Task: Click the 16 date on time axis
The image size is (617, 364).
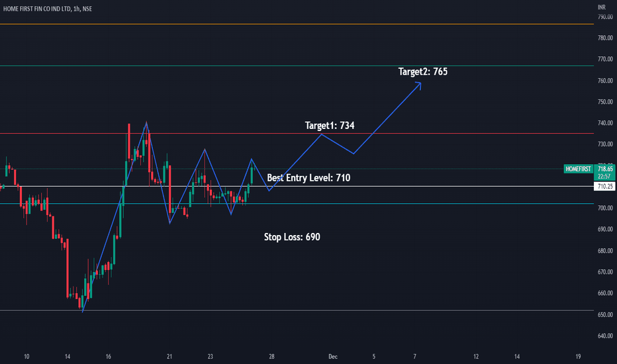Action: tap(108, 357)
